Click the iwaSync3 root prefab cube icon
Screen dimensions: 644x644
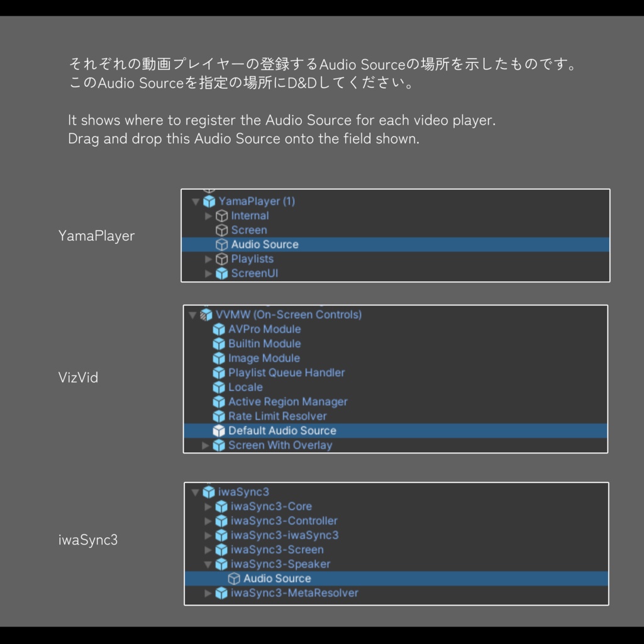click(x=209, y=492)
